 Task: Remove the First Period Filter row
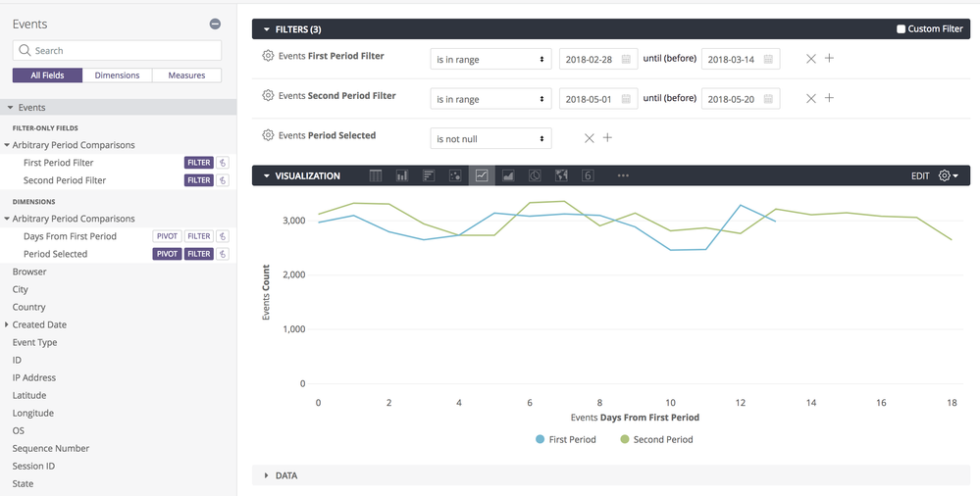(810, 59)
